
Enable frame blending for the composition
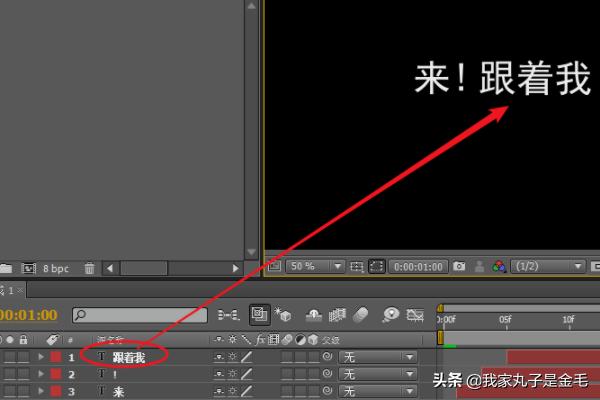click(x=337, y=315)
